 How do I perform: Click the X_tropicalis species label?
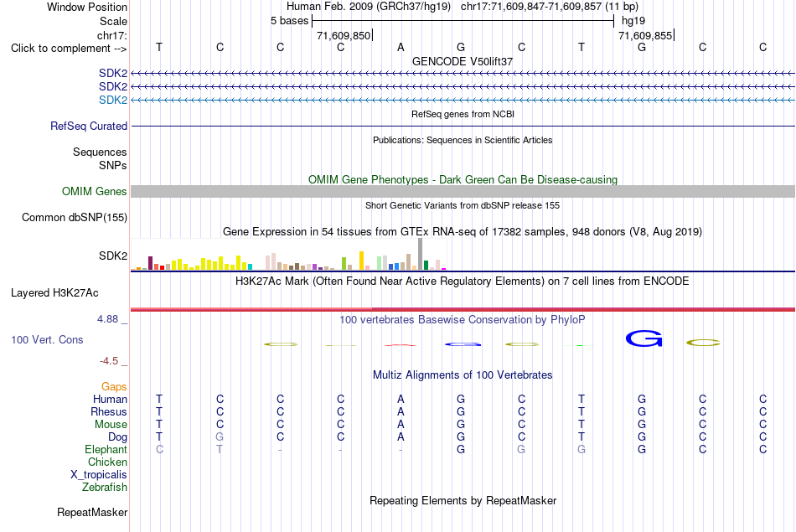point(99,475)
